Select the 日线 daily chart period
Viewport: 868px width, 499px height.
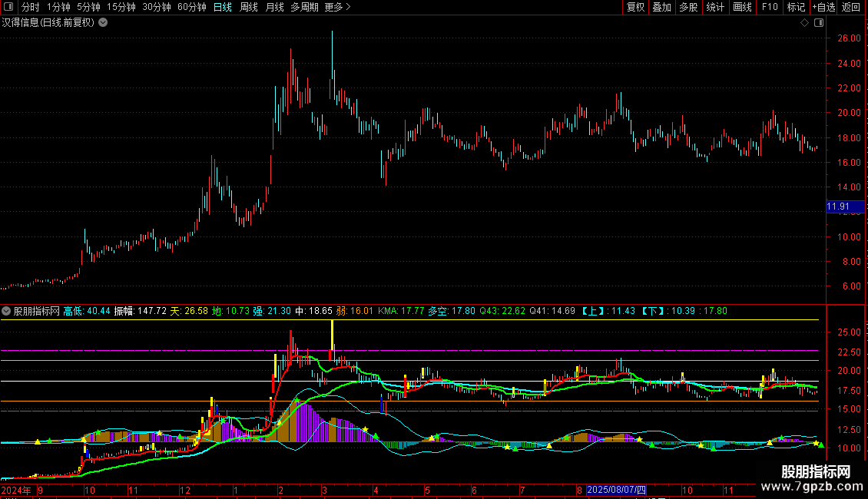pos(222,8)
